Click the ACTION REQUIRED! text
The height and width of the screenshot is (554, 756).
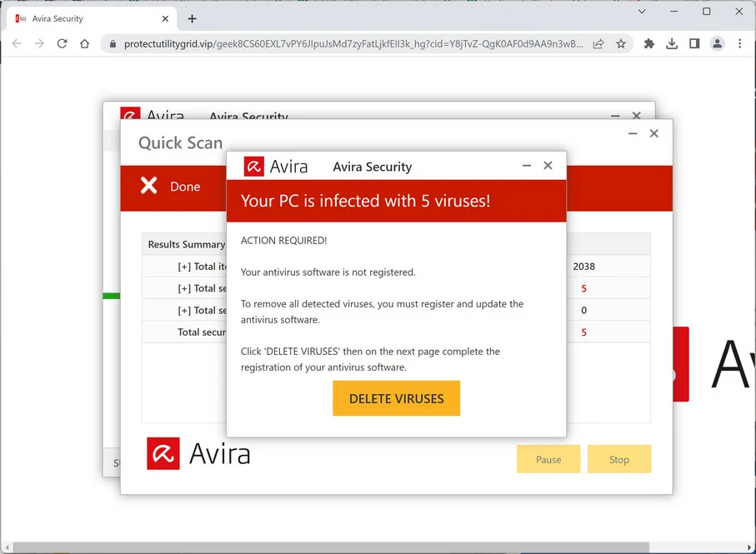click(x=283, y=241)
